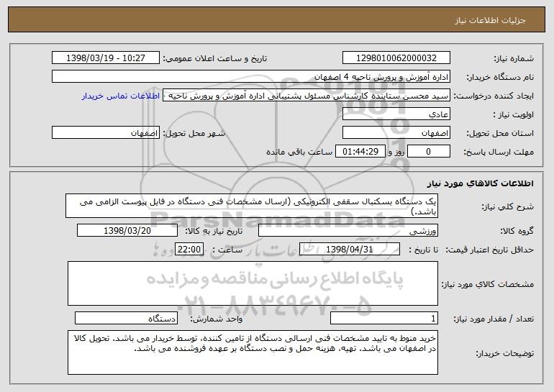Click the label نام دستگاه خریدار
The width and height of the screenshot is (554, 392).
click(500, 78)
